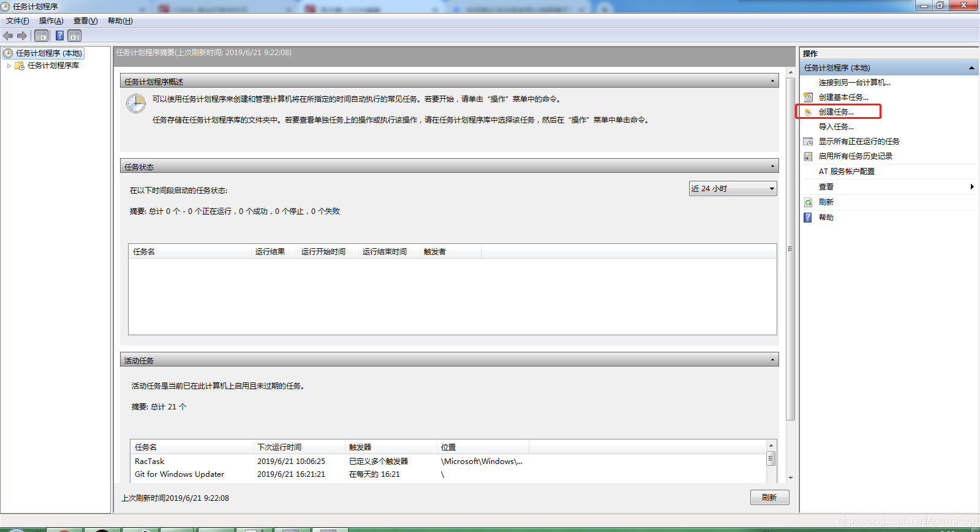Click the \Microsoft\Windows\... location cell
The height and width of the screenshot is (532, 980).
(481, 462)
